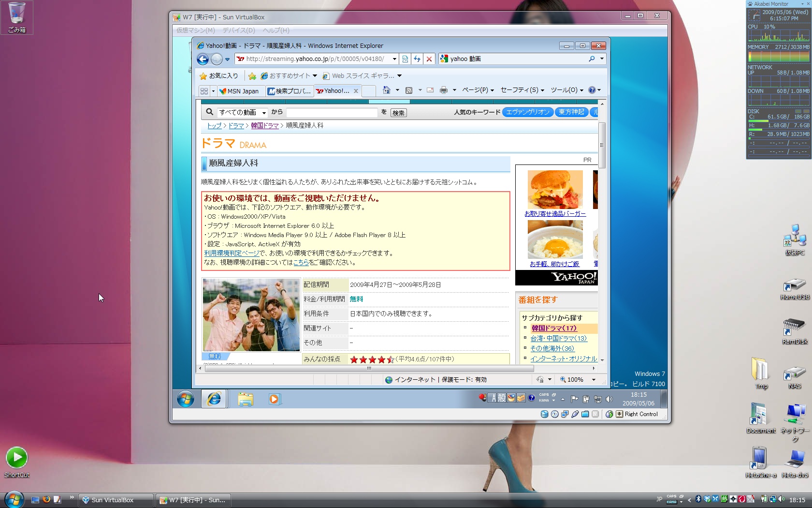Open the 仮想マシン(M) menu in VirtualBox
Screen dimensions: 812x508
pos(195,30)
